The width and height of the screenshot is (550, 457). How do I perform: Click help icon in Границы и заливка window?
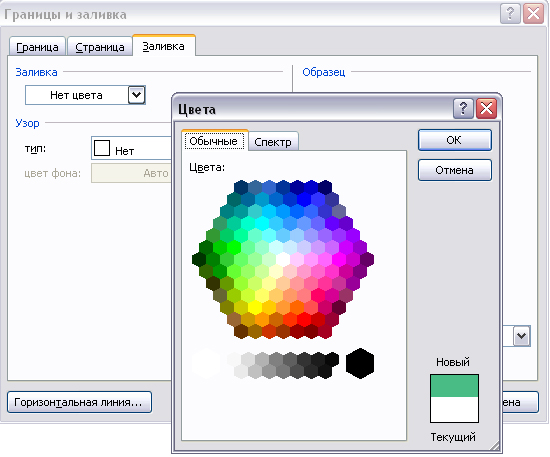tap(510, 14)
